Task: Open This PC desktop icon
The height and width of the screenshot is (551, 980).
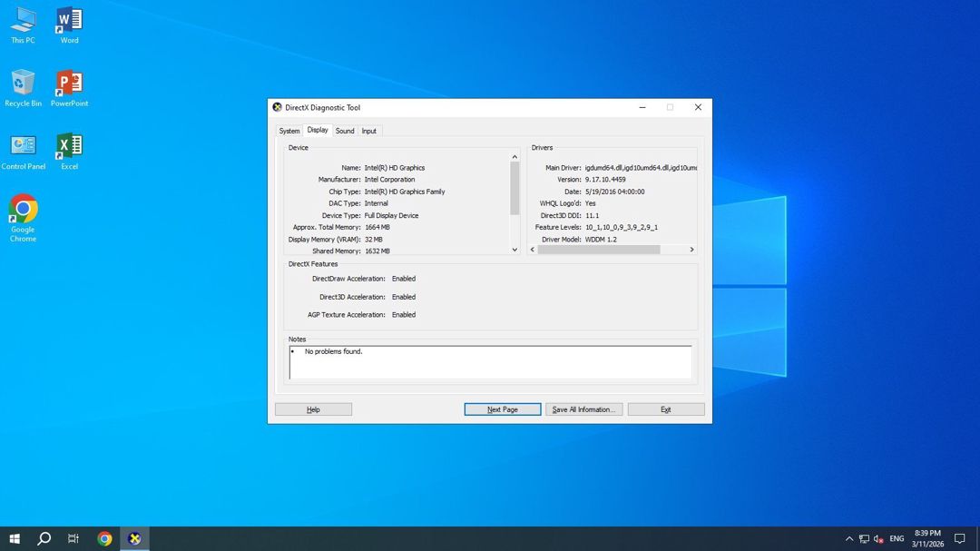Action: 23,25
